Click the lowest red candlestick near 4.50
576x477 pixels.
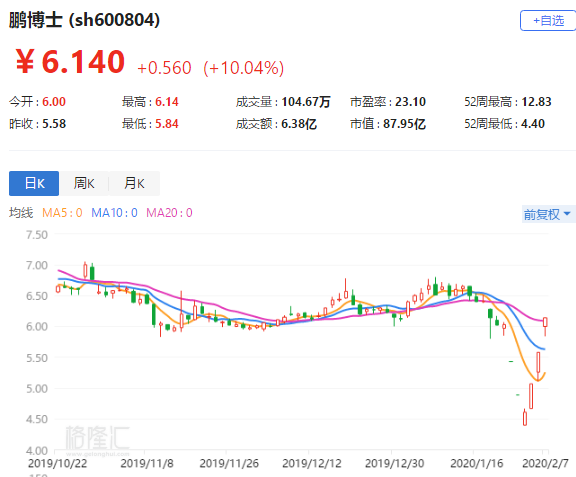point(525,418)
